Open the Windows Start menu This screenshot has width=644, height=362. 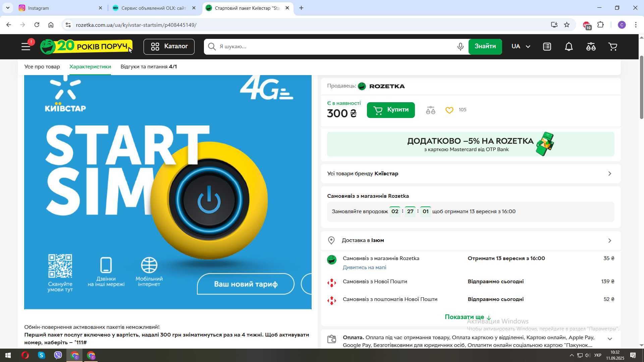pos(8,355)
